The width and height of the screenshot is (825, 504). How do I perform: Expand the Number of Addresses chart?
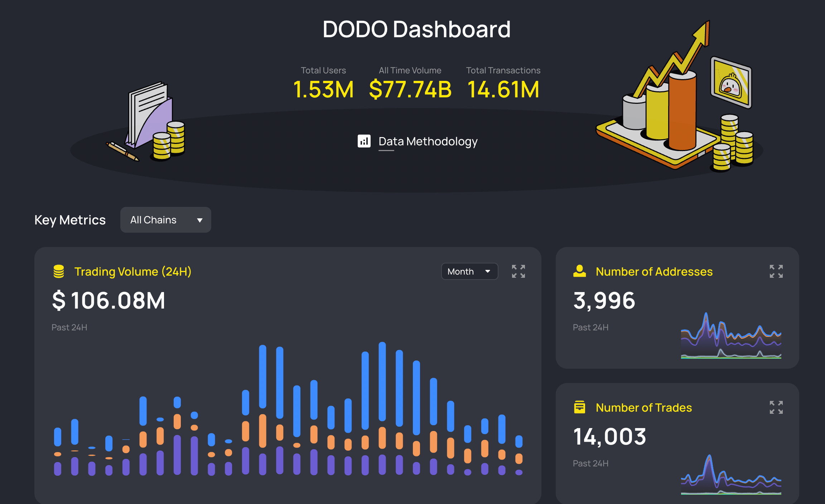point(776,271)
